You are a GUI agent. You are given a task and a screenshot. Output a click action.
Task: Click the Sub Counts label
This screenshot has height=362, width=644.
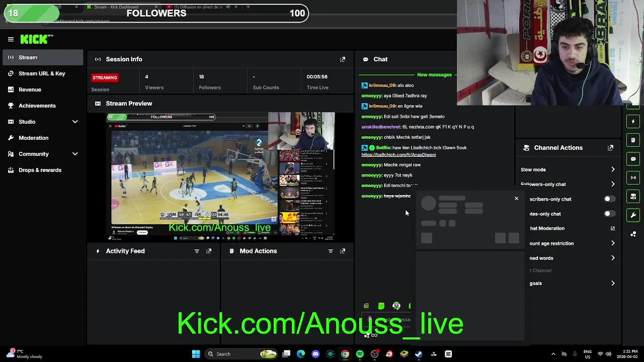pos(266,87)
